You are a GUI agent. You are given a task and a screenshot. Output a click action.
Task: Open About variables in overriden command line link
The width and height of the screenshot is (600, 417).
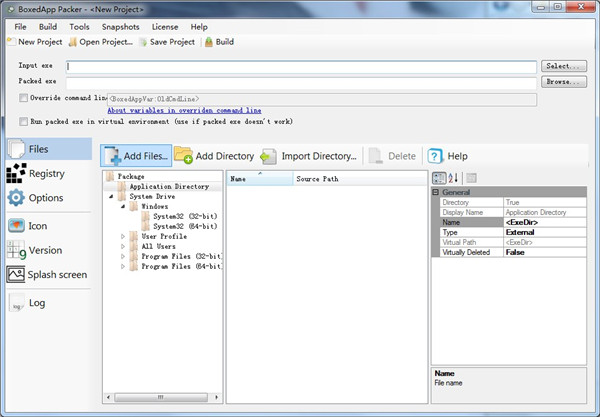click(x=184, y=110)
